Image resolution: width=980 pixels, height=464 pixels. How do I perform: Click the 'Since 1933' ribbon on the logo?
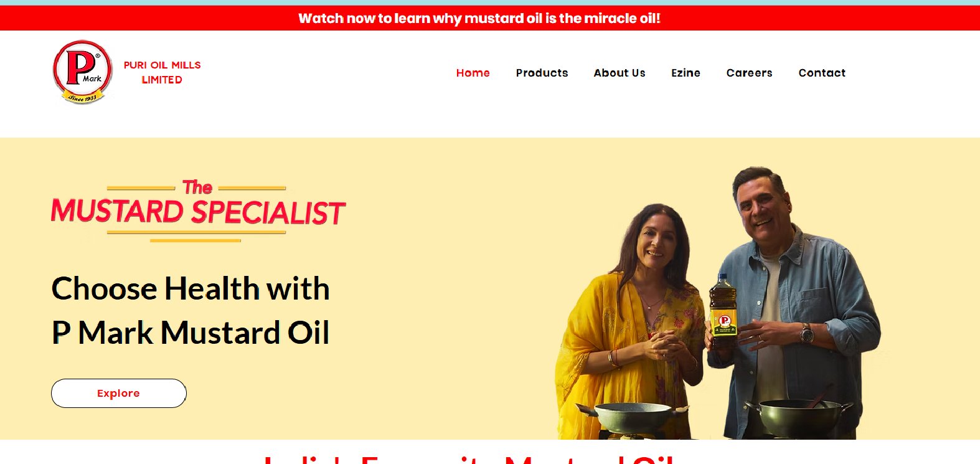coord(83,97)
